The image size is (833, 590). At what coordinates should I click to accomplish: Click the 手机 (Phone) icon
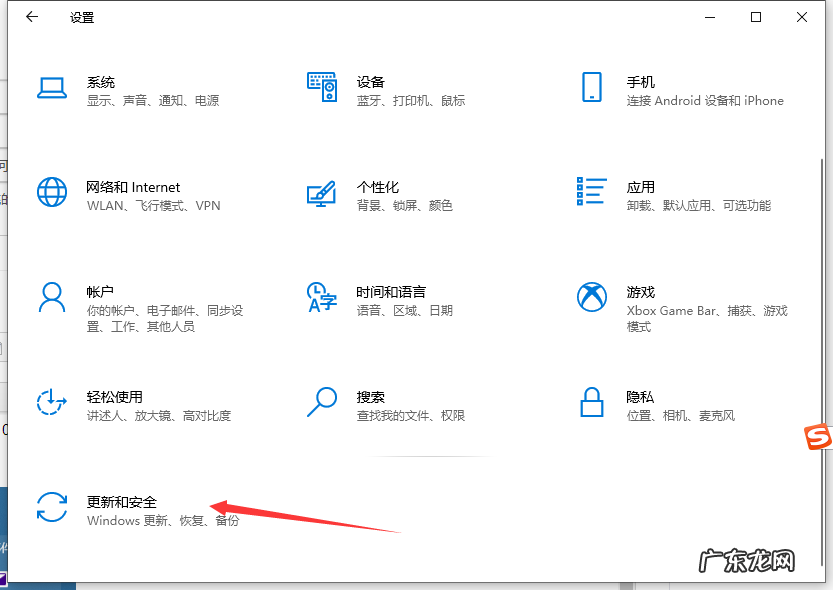pos(592,88)
